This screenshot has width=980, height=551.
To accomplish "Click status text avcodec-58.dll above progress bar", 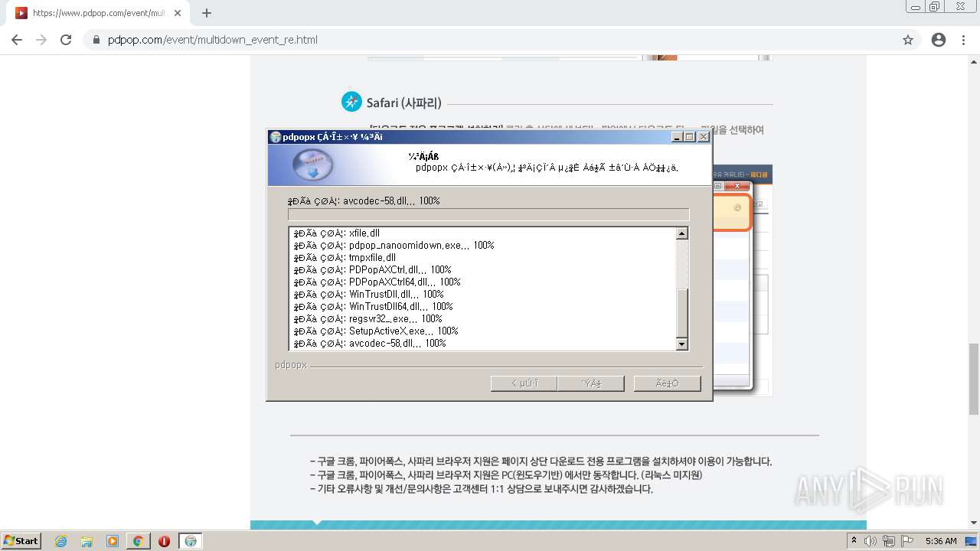I will pyautogui.click(x=364, y=201).
